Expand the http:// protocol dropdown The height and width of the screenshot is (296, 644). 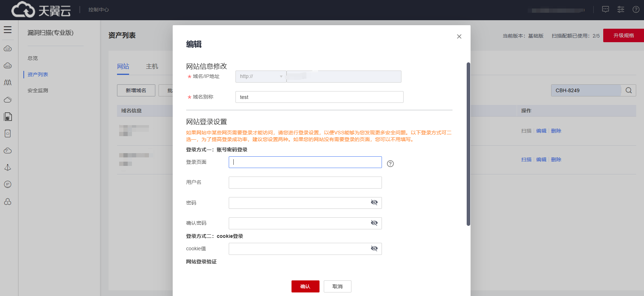261,77
